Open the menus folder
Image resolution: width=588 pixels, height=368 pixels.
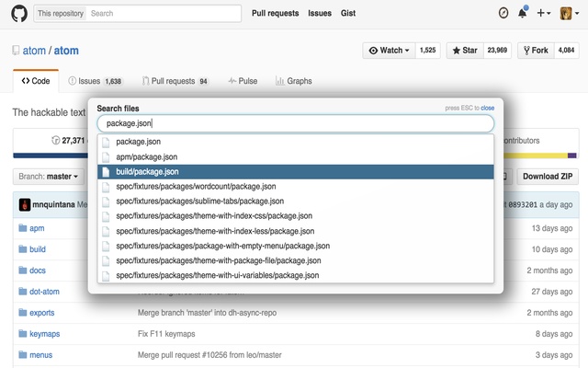click(40, 355)
